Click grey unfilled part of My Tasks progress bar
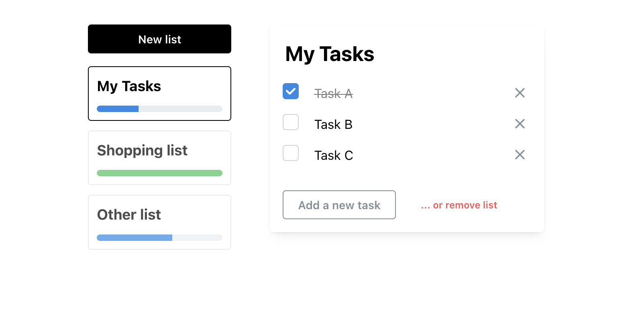This screenshot has height=322, width=644. pos(180,109)
